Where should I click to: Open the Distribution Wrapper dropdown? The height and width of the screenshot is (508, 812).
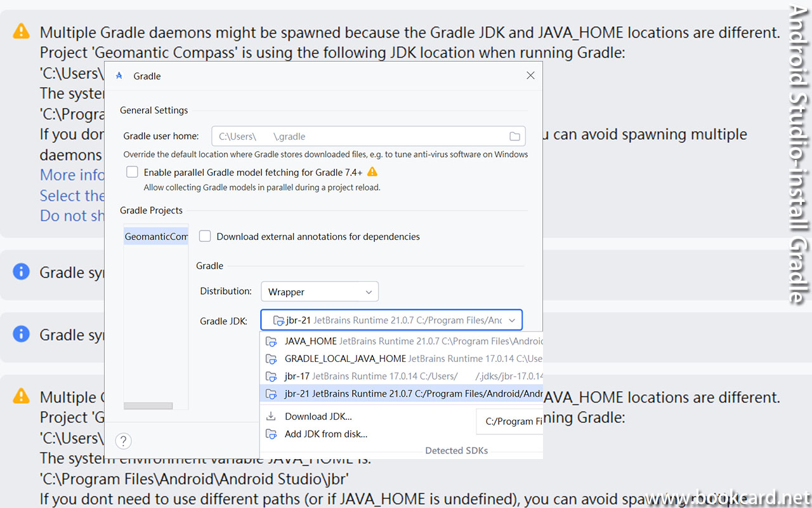point(319,291)
